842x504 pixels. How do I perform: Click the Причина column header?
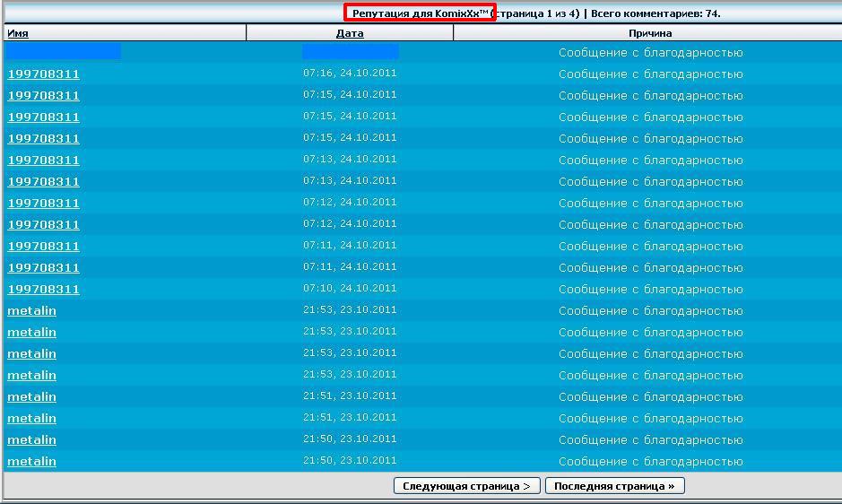coord(650,33)
